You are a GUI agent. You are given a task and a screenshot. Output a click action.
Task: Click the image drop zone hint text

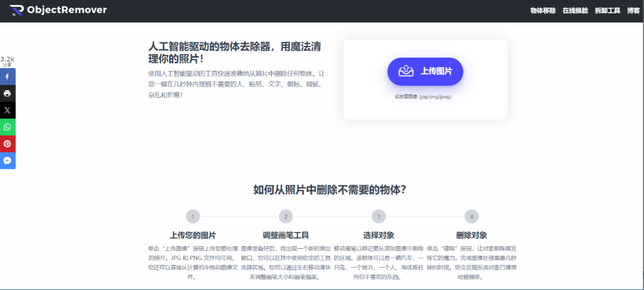click(424, 97)
